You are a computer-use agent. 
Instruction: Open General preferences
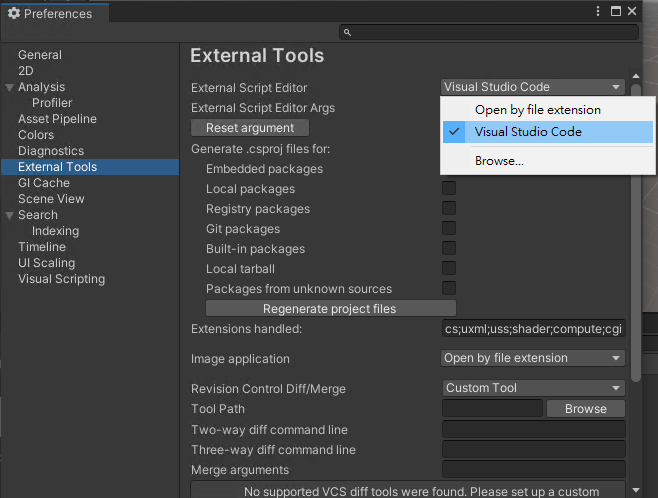click(x=40, y=55)
